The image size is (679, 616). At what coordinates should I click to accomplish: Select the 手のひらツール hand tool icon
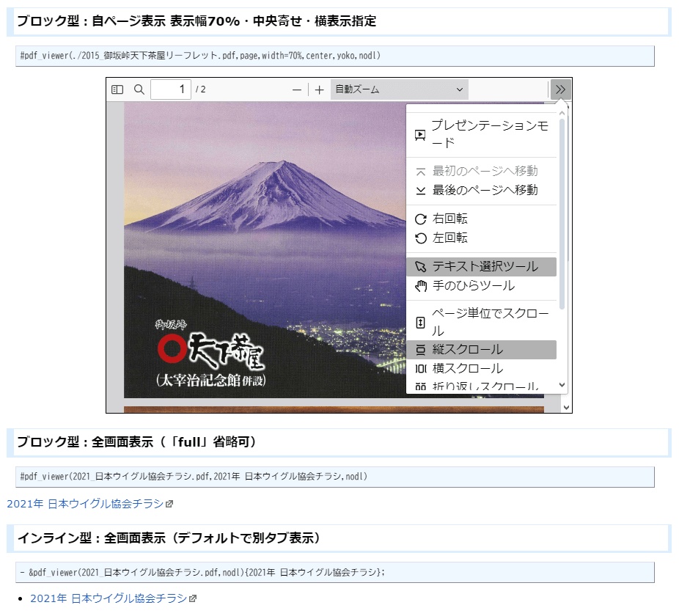click(421, 287)
